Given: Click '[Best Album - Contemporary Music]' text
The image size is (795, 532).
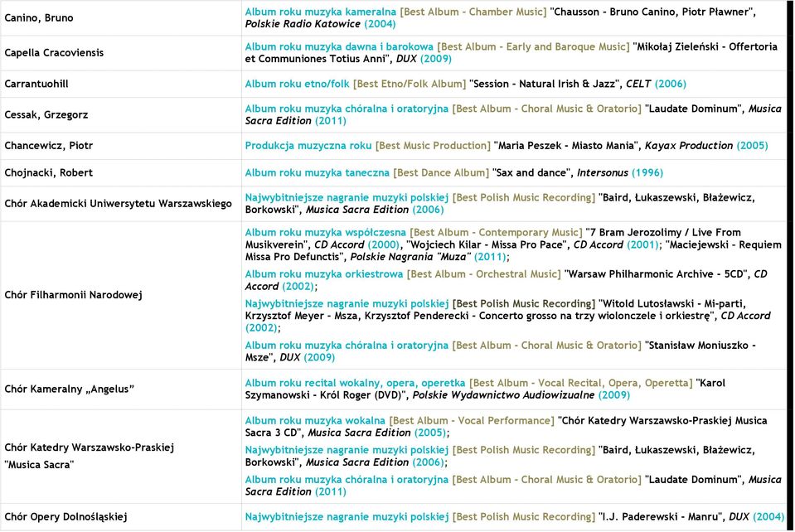Looking at the screenshot, I should (x=496, y=233).
